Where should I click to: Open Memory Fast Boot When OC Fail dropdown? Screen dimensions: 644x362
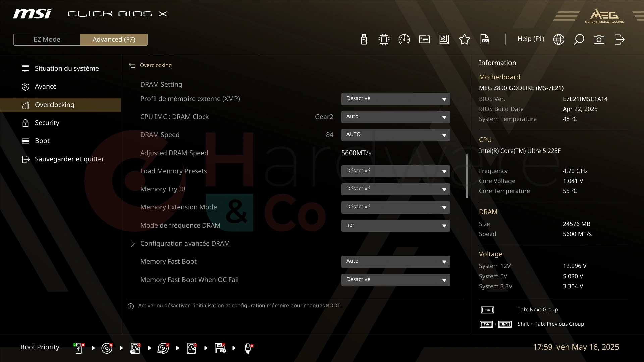pos(396,280)
